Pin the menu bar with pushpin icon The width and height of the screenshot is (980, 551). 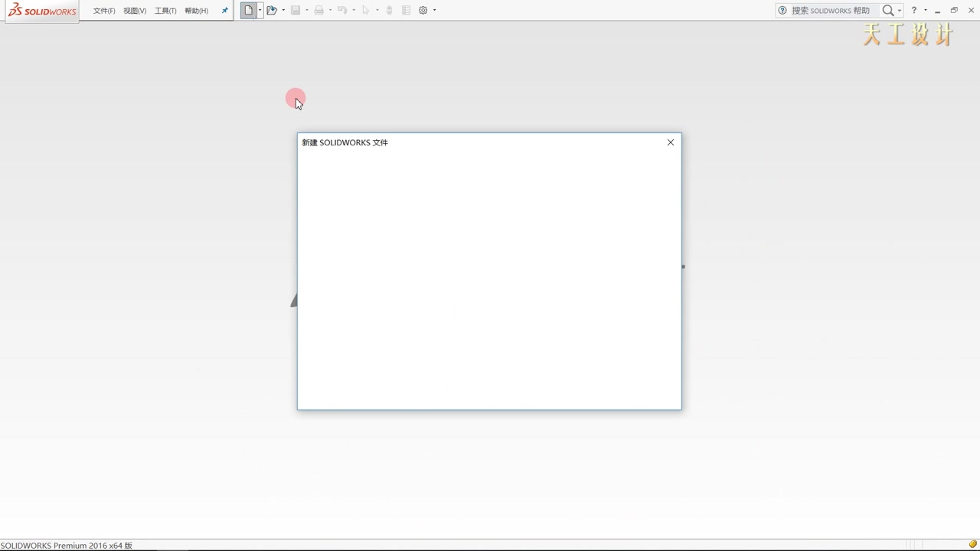(224, 11)
